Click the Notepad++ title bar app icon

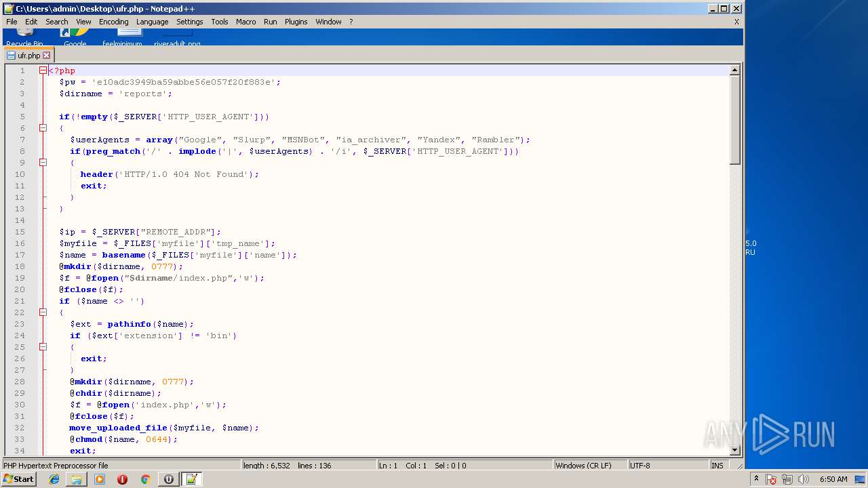(8, 9)
